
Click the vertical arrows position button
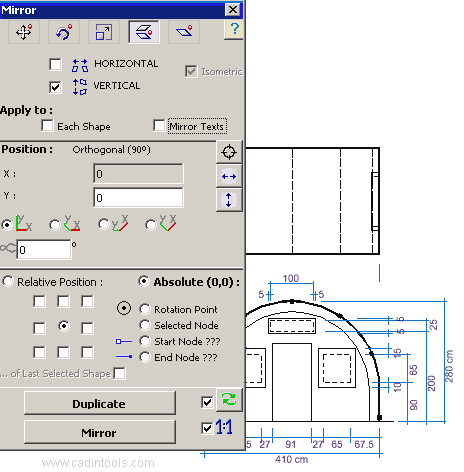coord(229,200)
